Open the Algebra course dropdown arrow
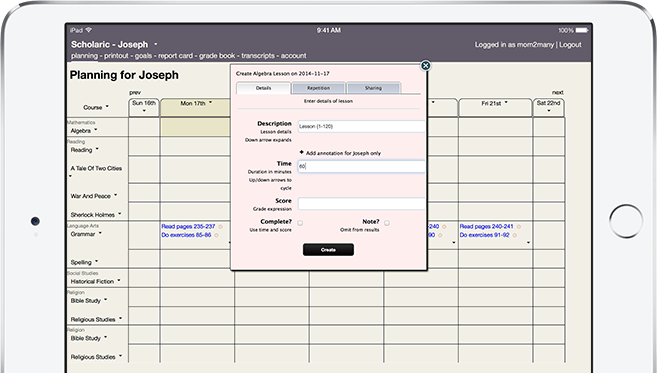The width and height of the screenshot is (657, 373). 96,130
